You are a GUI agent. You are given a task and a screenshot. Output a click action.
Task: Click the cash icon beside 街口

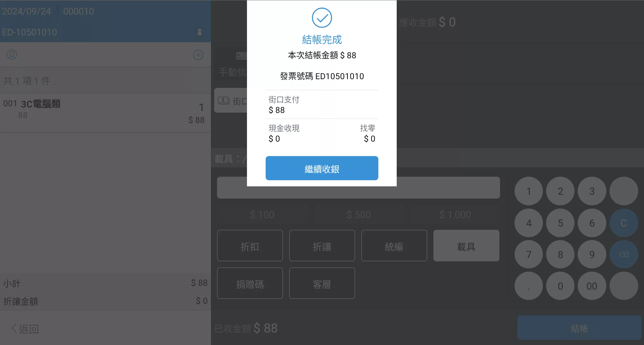click(223, 100)
